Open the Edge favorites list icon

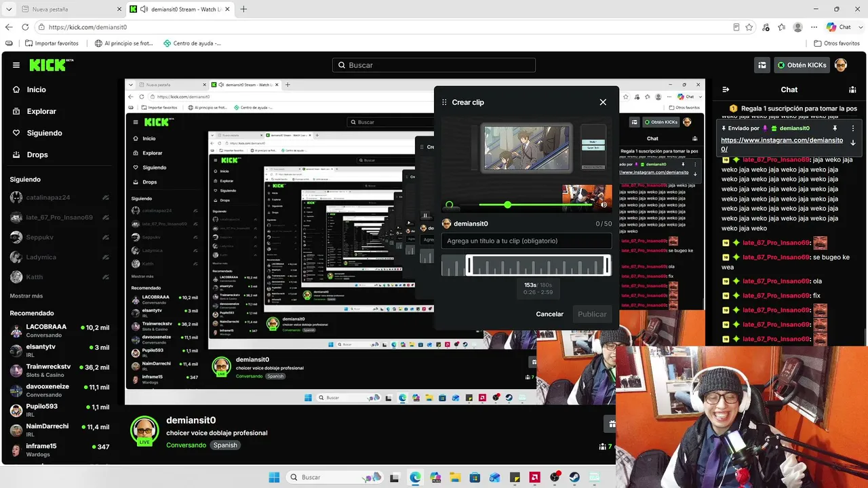[x=782, y=27]
